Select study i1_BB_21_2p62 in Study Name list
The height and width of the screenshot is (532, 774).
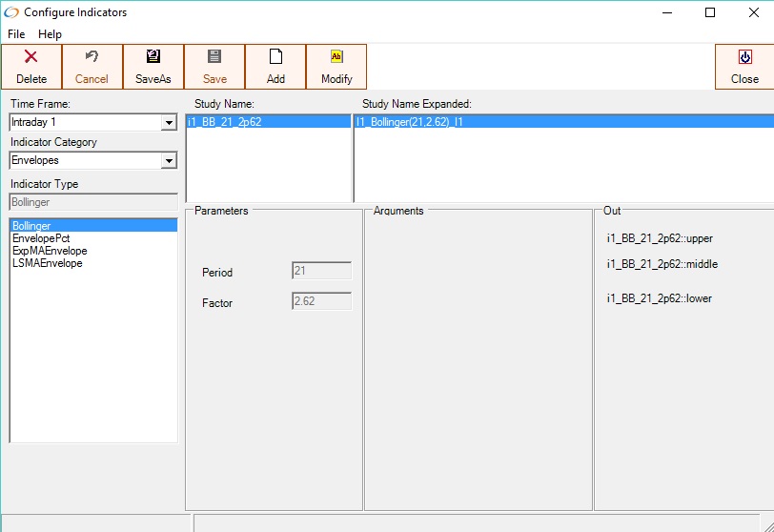[225, 122]
